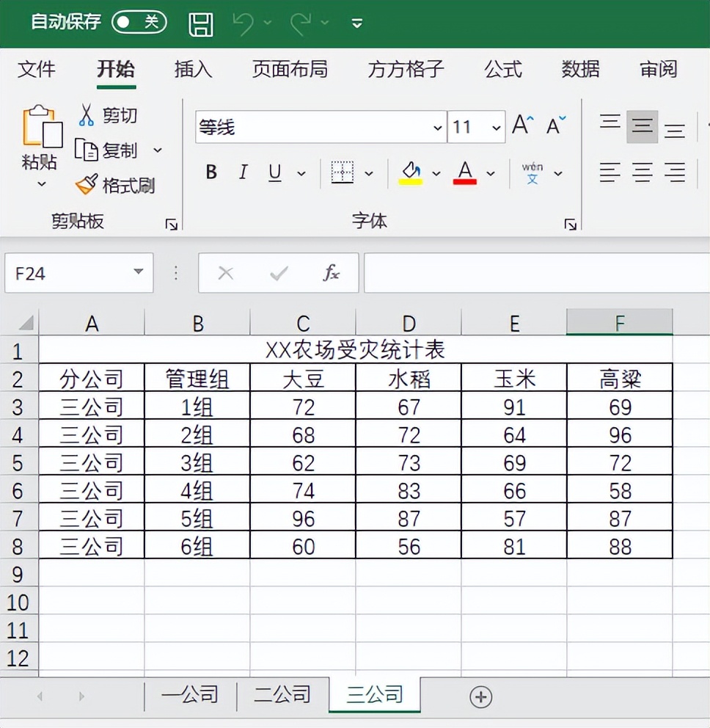Apply bold formatting with the B icon
Screen dimensions: 710x728
[x=211, y=172]
